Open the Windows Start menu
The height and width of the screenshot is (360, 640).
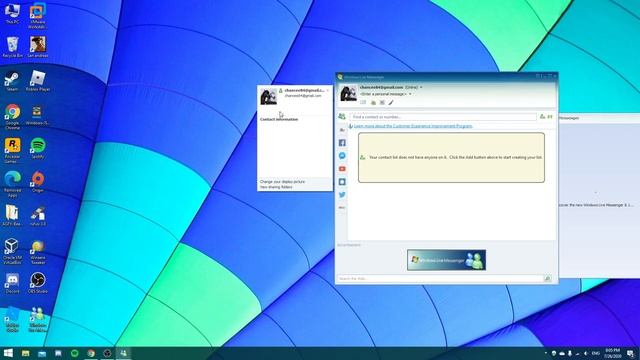pos(8,353)
